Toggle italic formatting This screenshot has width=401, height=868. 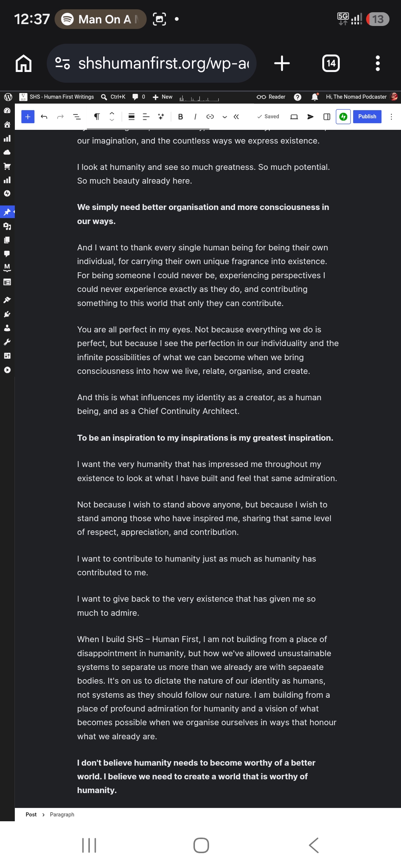tap(195, 116)
